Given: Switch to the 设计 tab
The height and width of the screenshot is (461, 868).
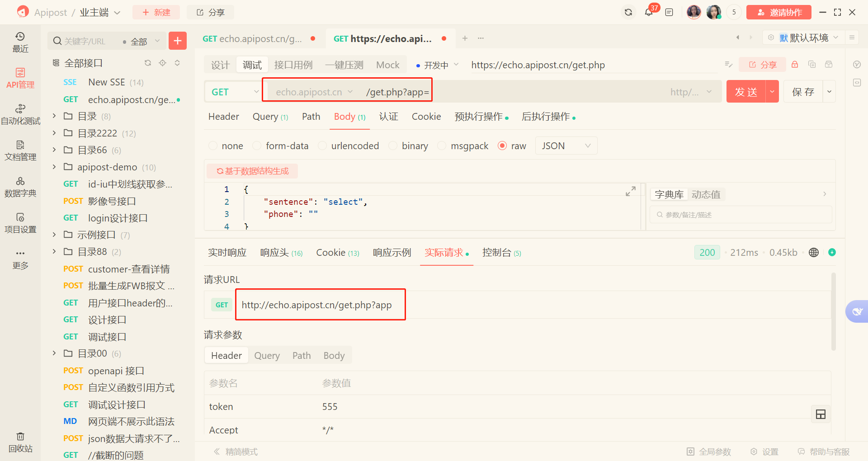Looking at the screenshot, I should pyautogui.click(x=220, y=65).
